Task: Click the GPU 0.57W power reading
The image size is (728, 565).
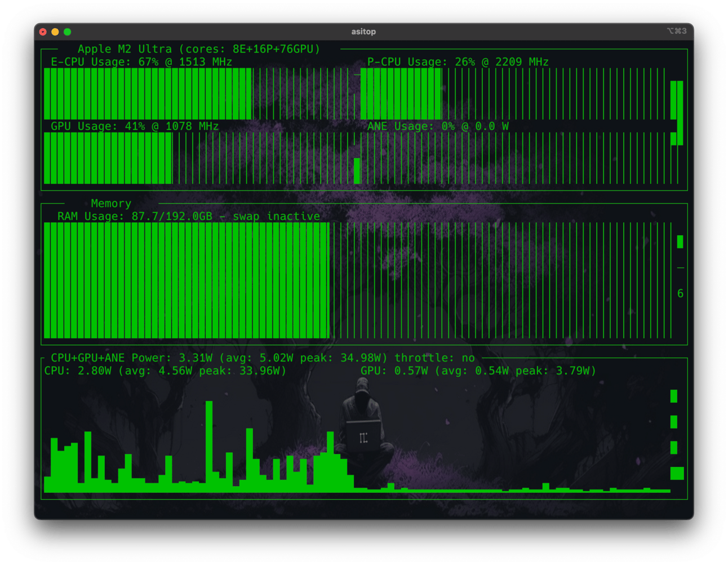Action: pyautogui.click(x=478, y=371)
